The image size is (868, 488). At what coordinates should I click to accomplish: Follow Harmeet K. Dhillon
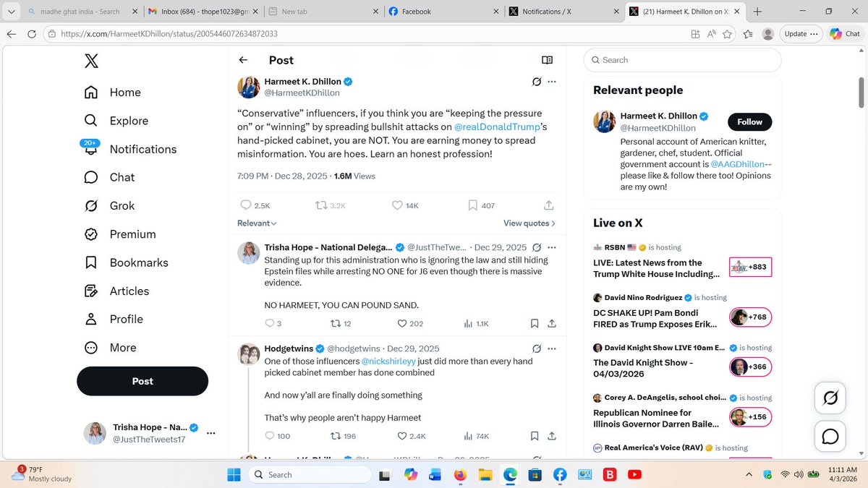(749, 121)
